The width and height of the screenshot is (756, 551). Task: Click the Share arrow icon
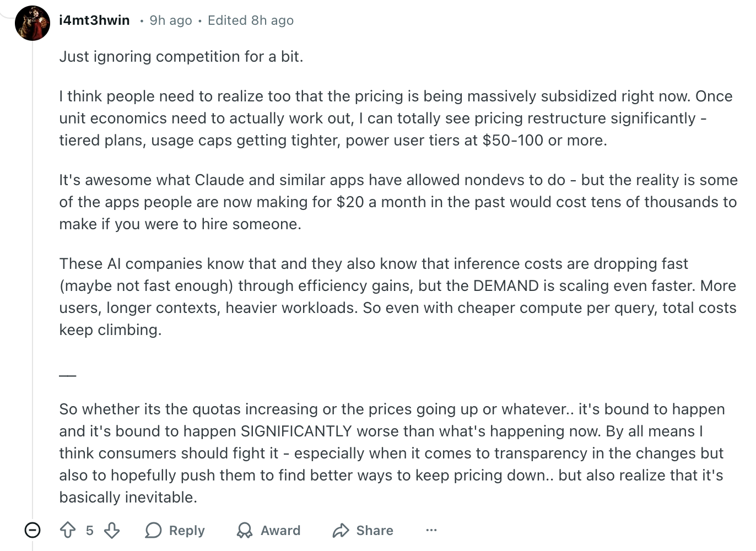click(x=341, y=530)
